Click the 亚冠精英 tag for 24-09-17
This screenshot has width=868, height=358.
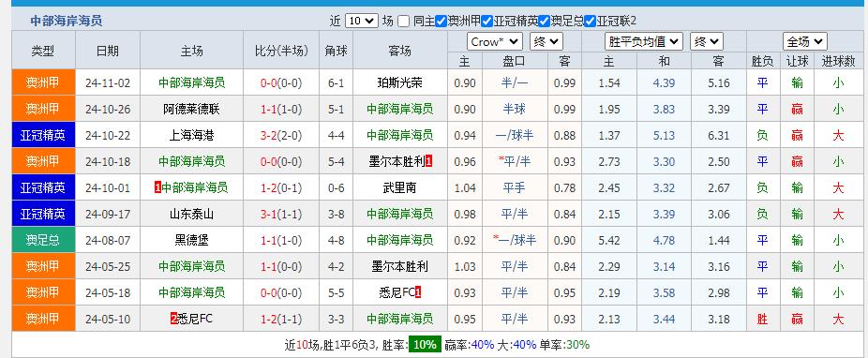[43, 214]
